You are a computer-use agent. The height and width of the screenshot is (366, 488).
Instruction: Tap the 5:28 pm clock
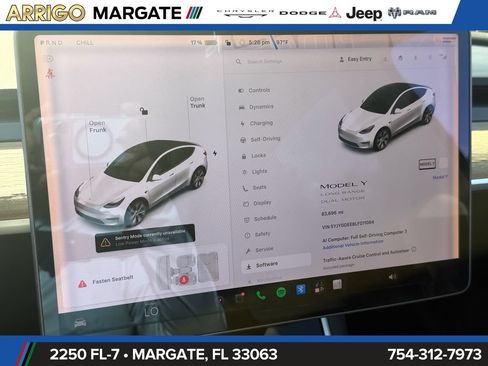tap(259, 42)
